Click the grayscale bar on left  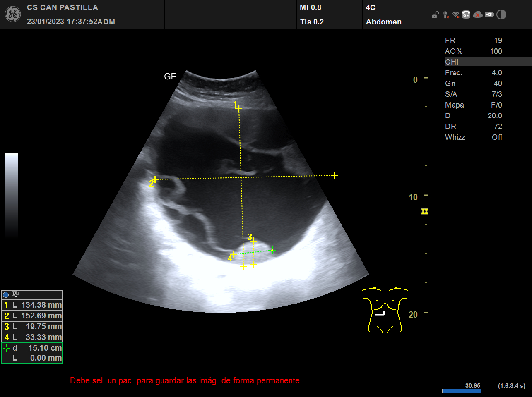pyautogui.click(x=12, y=194)
